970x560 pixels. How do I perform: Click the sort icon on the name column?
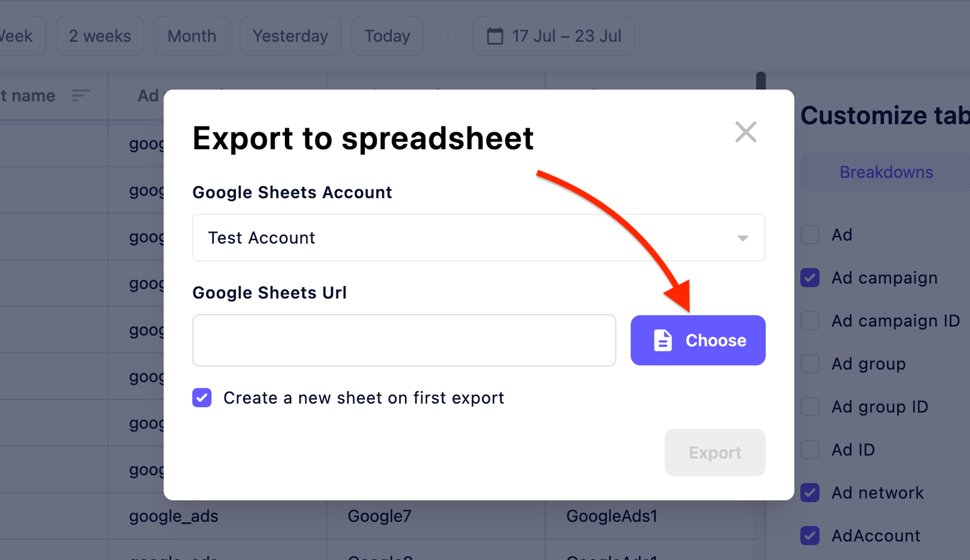(81, 95)
